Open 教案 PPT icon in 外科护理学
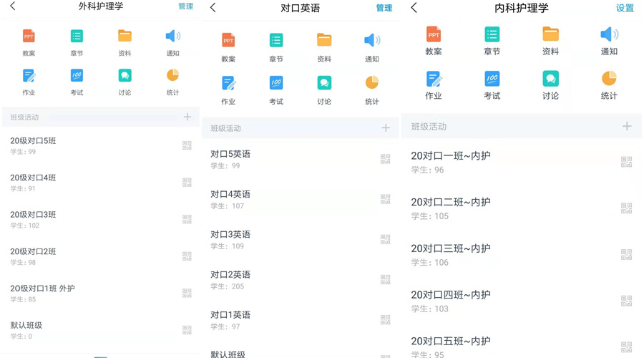Screen dimensions: 644x358 click(x=29, y=37)
